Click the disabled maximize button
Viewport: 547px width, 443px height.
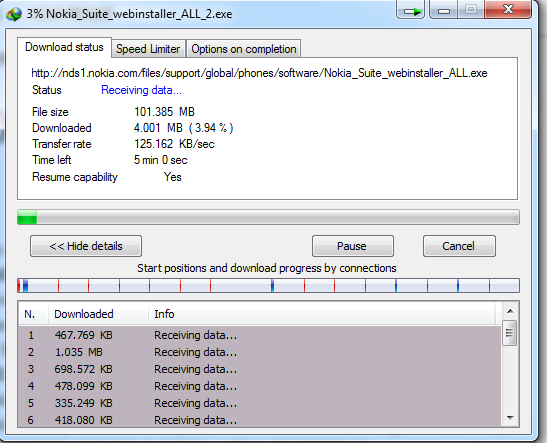click(x=471, y=9)
